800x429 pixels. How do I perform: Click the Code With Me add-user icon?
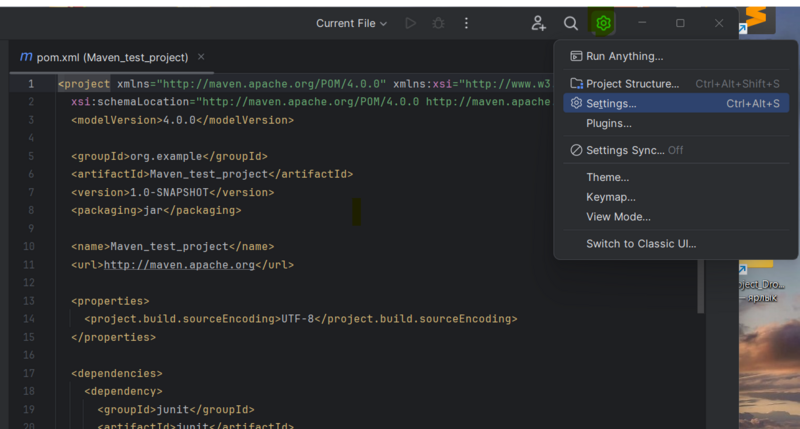click(x=538, y=23)
